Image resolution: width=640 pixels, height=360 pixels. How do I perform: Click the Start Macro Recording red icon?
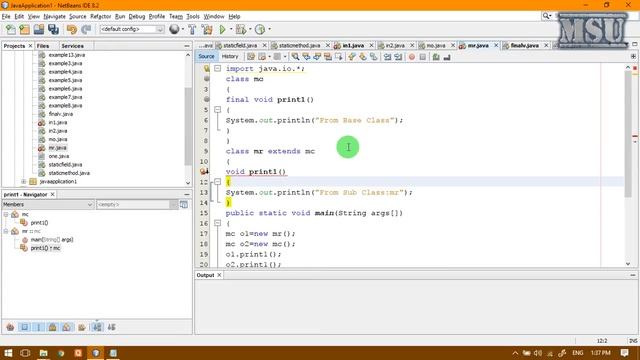coord(412,57)
